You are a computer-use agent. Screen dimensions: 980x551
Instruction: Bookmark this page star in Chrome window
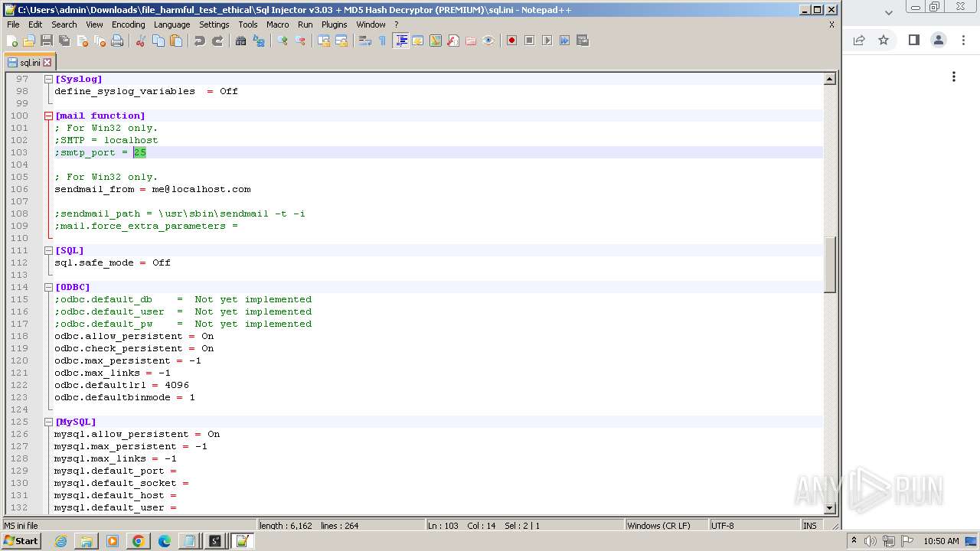884,40
